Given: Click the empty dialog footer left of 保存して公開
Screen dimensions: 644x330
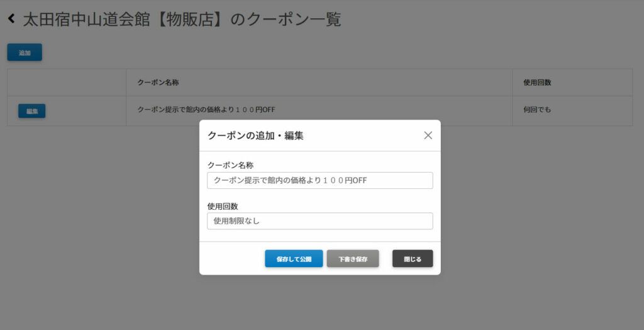Looking at the screenshot, I should click(232, 259).
